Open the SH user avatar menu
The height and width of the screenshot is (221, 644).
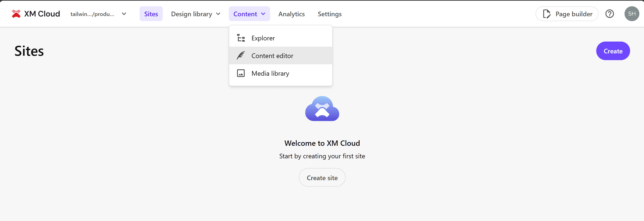coord(631,14)
